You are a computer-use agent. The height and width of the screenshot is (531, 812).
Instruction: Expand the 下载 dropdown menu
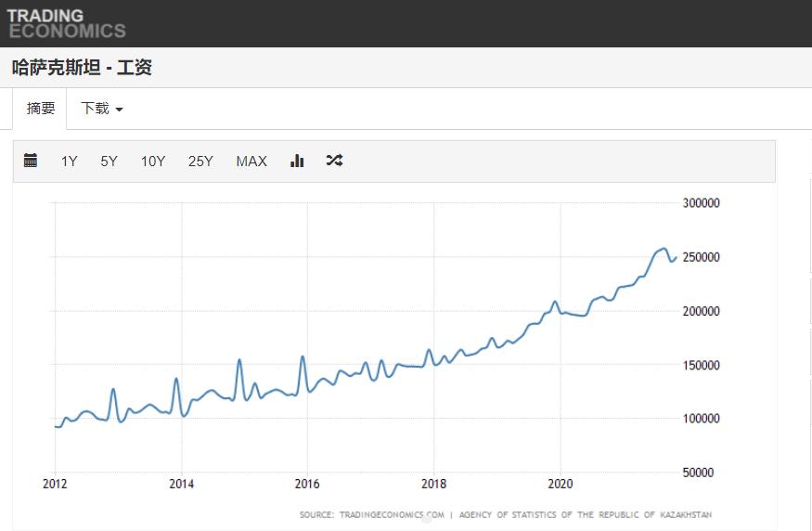[101, 109]
